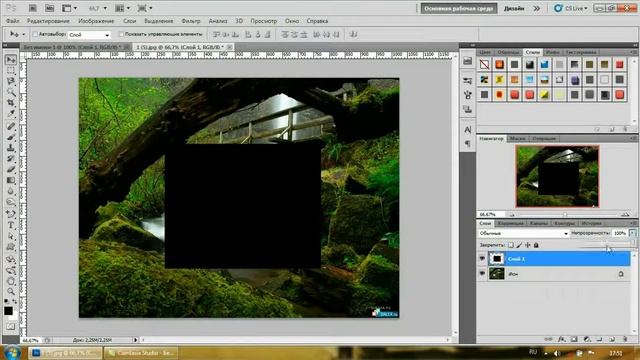
Task: Open Camtasia Studio taskbar button
Action: 140,353
